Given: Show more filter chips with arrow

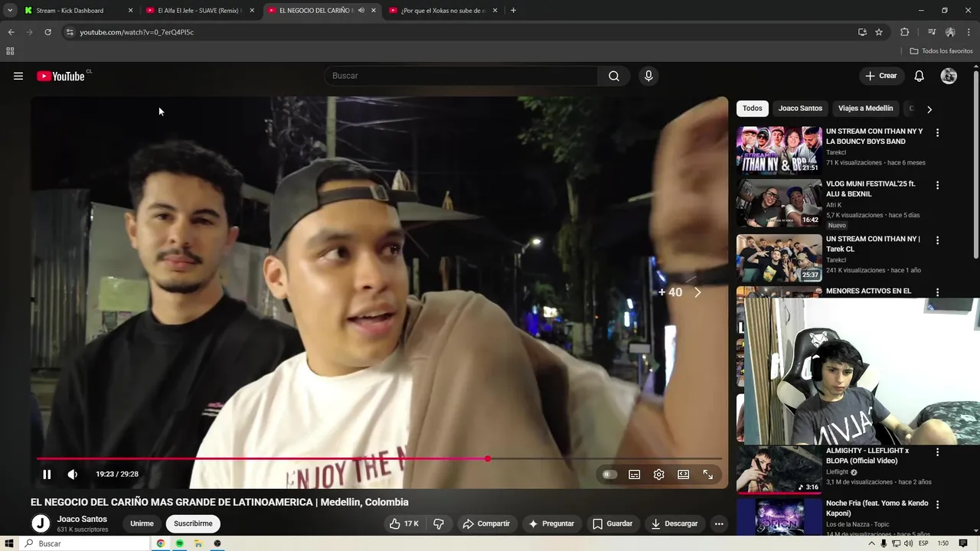Looking at the screenshot, I should [929, 109].
